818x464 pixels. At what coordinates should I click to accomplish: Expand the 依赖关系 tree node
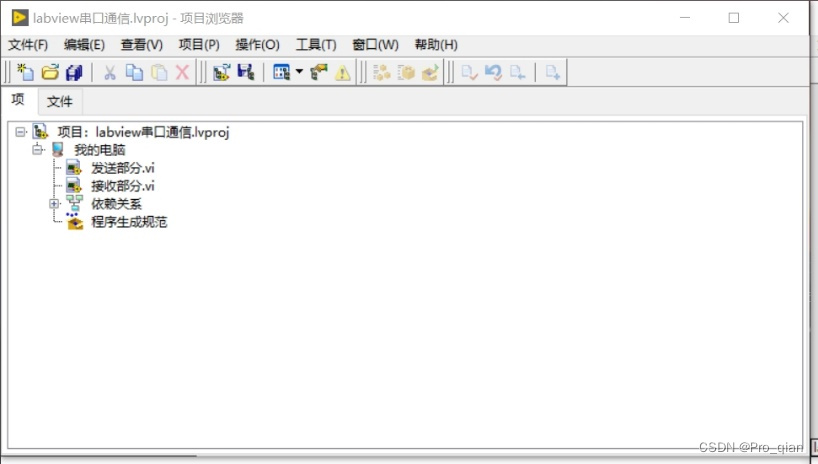(x=54, y=204)
